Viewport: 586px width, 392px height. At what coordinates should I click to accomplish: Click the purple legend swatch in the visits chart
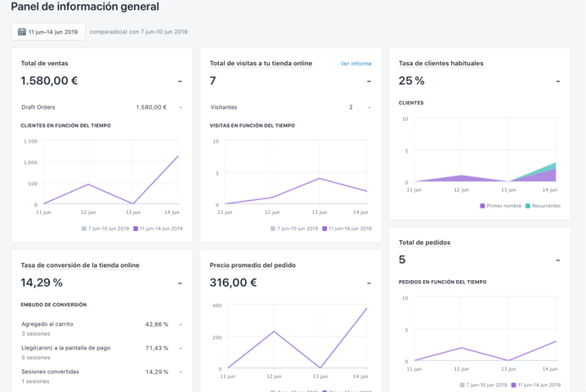pyautogui.click(x=324, y=229)
